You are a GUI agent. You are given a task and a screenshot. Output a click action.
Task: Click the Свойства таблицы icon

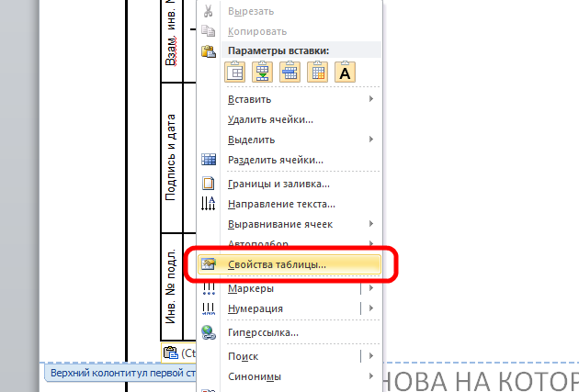[209, 264]
